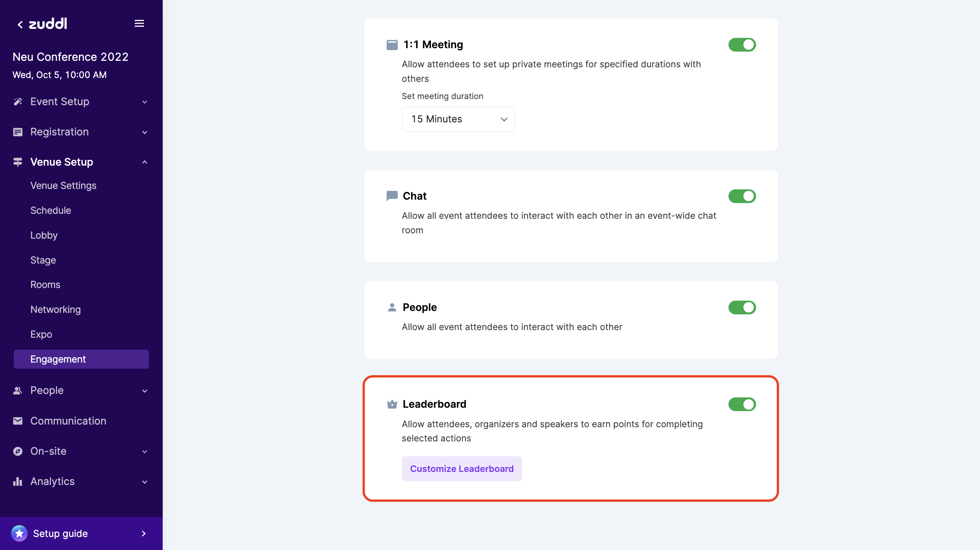Screen dimensions: 980x550
Task: Switch off the Leaderboard toggle
Action: pos(742,404)
